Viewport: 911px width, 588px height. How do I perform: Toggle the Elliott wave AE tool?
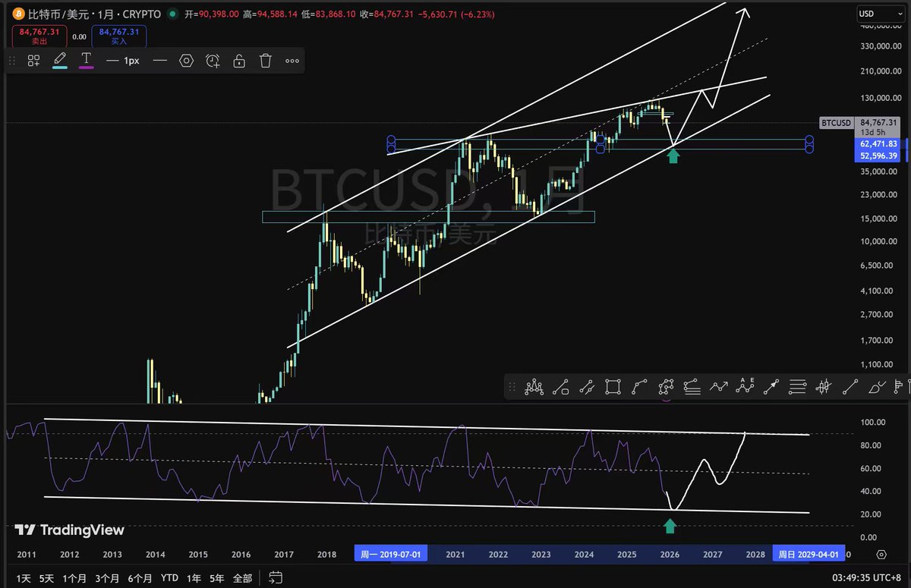(x=745, y=387)
